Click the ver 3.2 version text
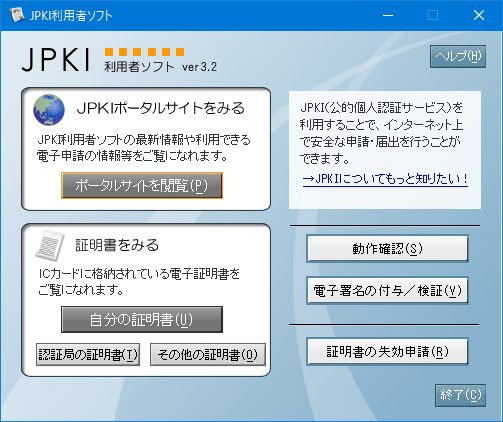The image size is (503, 422). pos(199,67)
